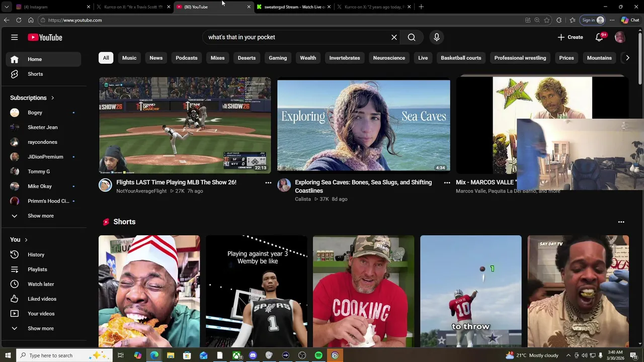This screenshot has height=362, width=644.
Task: Select the News filter chip
Action: point(156,58)
